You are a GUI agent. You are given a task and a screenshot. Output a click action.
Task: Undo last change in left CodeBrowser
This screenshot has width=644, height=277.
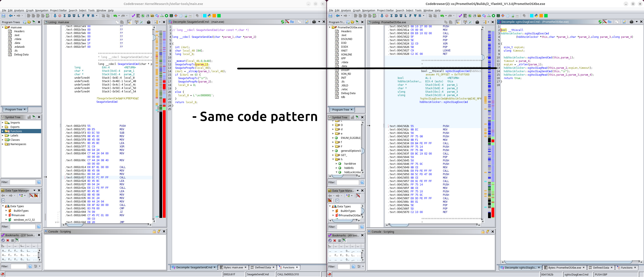click(115, 16)
